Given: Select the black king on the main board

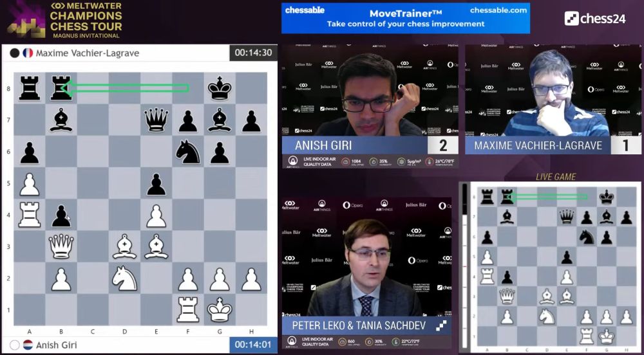Looking at the screenshot, I should point(220,88).
